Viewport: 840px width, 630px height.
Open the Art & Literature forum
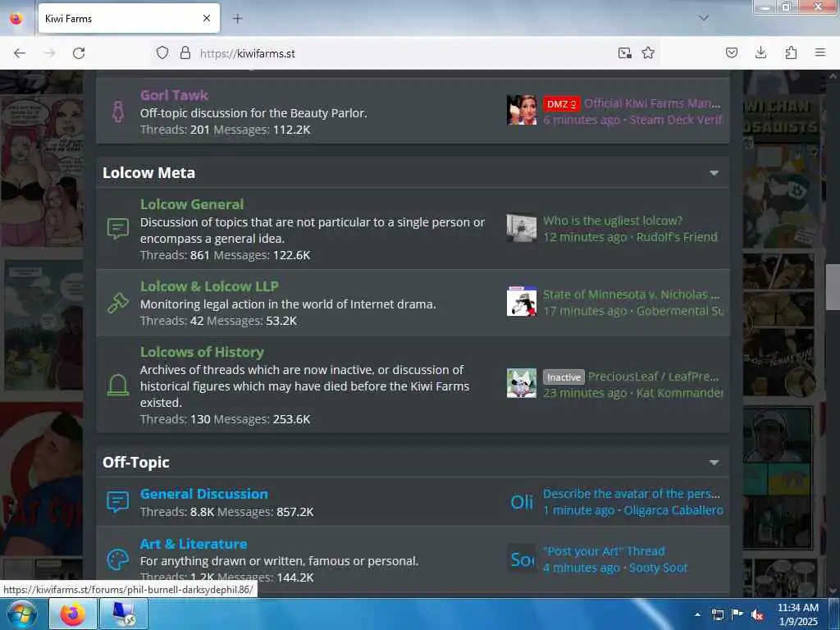194,544
